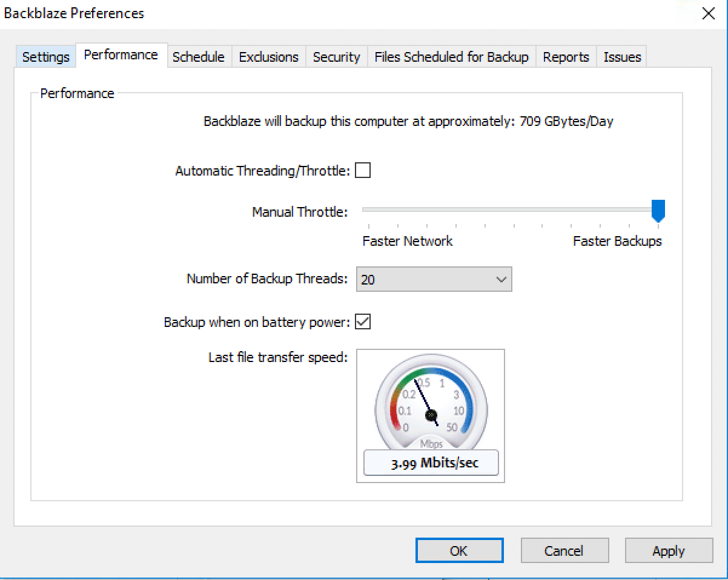Select the Performance tab
The image size is (728, 580).
pyautogui.click(x=121, y=54)
